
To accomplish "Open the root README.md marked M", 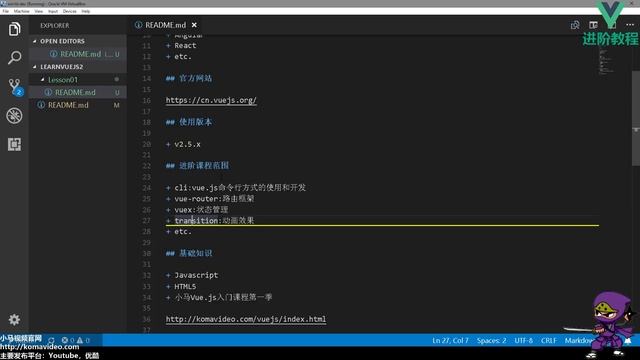I will pyautogui.click(x=78, y=105).
